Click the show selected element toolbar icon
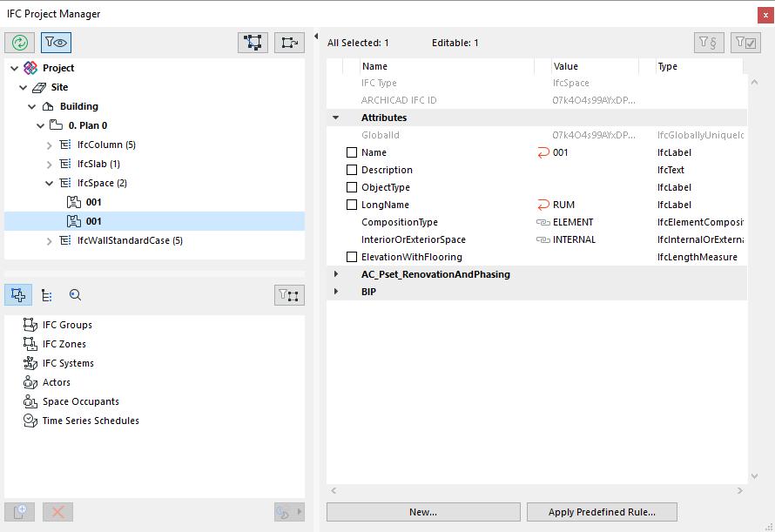Image resolution: width=775 pixels, height=532 pixels. [x=289, y=43]
